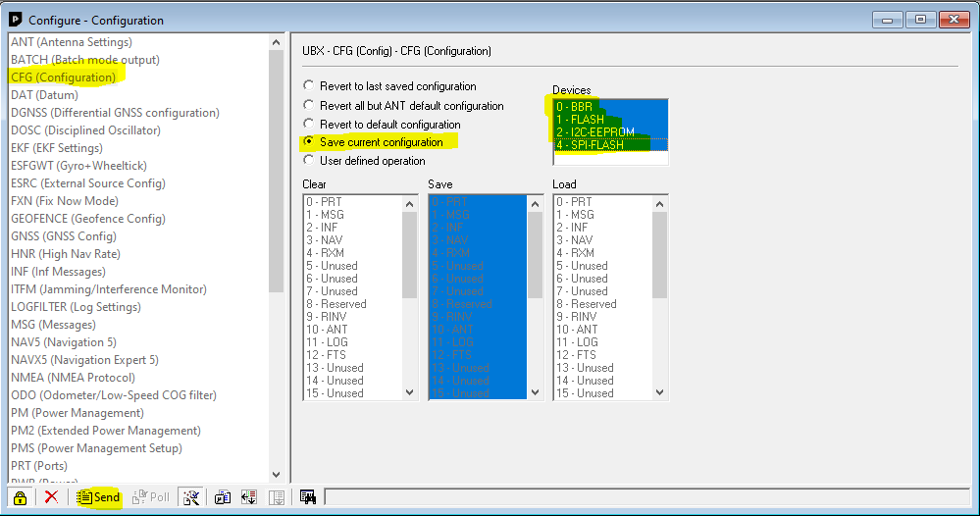
Task: Click up arrow of Load list scrollbar
Action: click(x=660, y=204)
